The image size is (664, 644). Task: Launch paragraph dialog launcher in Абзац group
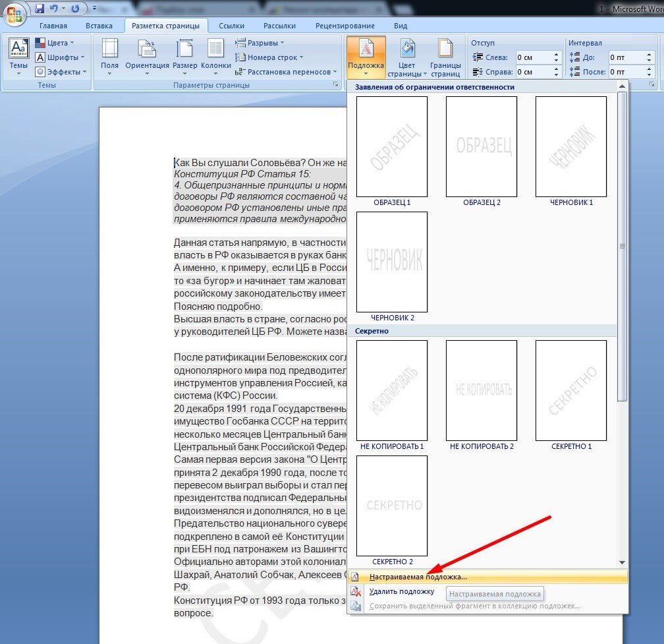coord(652,85)
